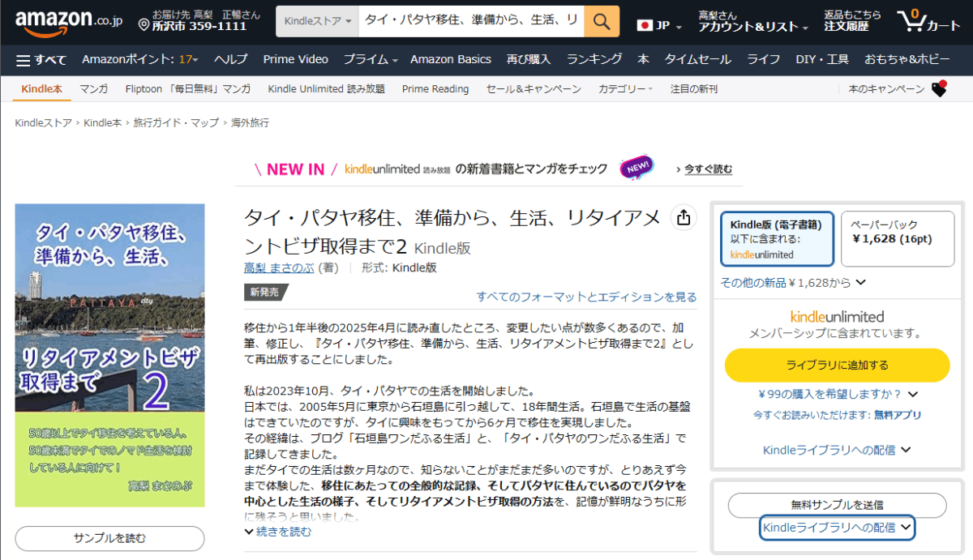The image size is (973, 560).
Task: Open Kindle Unlimited 読み放題 tab
Action: click(326, 89)
